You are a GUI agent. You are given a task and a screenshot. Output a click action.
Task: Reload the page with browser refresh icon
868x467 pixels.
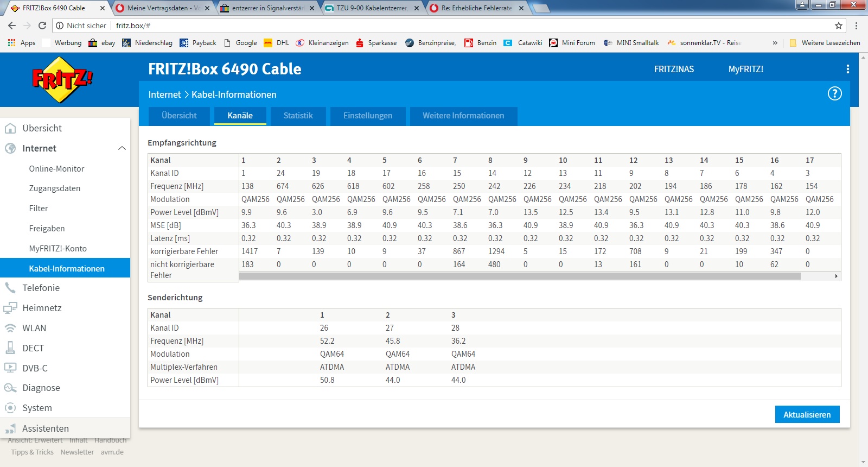click(42, 26)
